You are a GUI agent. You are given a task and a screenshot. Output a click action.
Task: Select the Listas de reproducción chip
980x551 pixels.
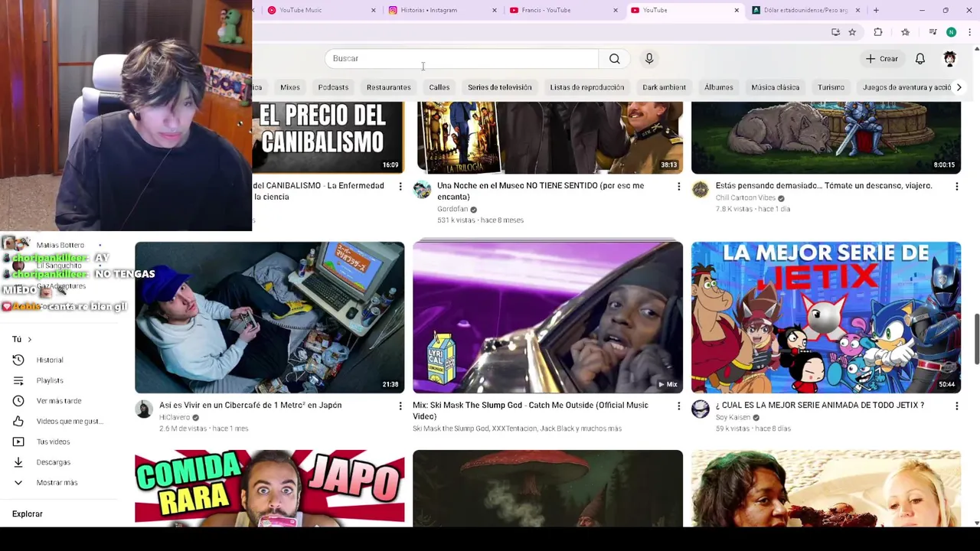point(587,87)
